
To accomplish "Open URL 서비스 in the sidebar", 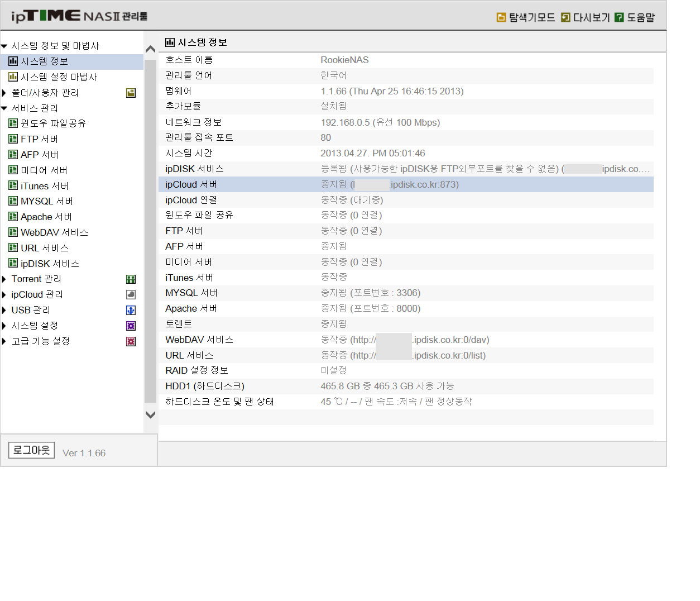I will 45,248.
